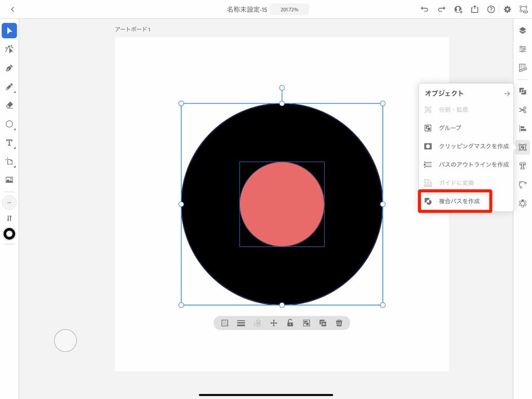Select the Pen tool
The image size is (532, 399).
(x=9, y=68)
